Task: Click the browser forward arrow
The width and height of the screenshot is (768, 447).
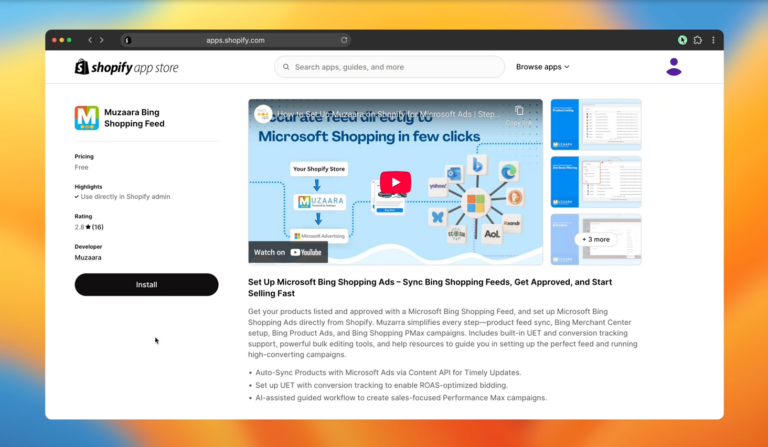Action: click(102, 40)
